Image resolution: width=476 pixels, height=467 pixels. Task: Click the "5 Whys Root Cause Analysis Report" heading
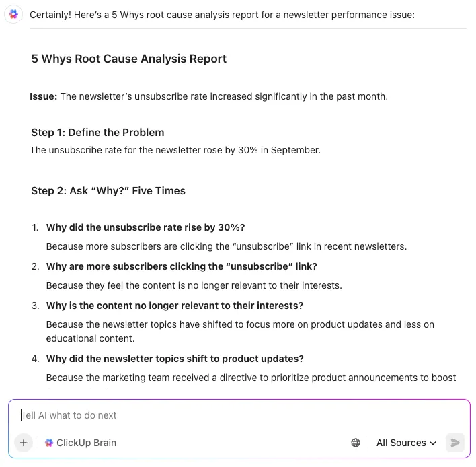pyautogui.click(x=128, y=59)
